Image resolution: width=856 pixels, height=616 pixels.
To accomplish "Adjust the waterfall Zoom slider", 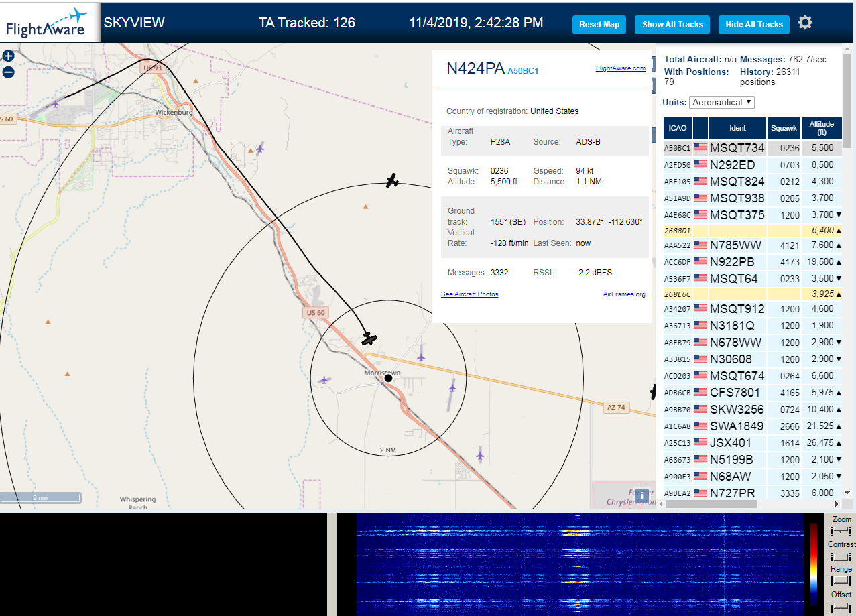I will (x=841, y=531).
